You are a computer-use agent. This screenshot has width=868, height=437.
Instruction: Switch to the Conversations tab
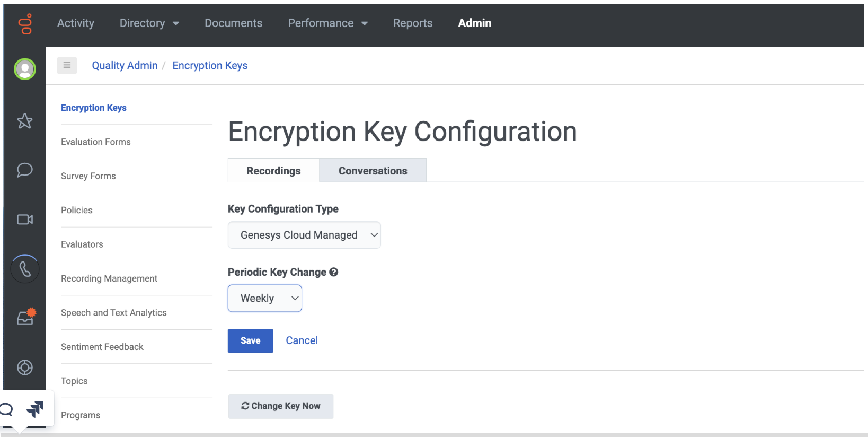373,171
